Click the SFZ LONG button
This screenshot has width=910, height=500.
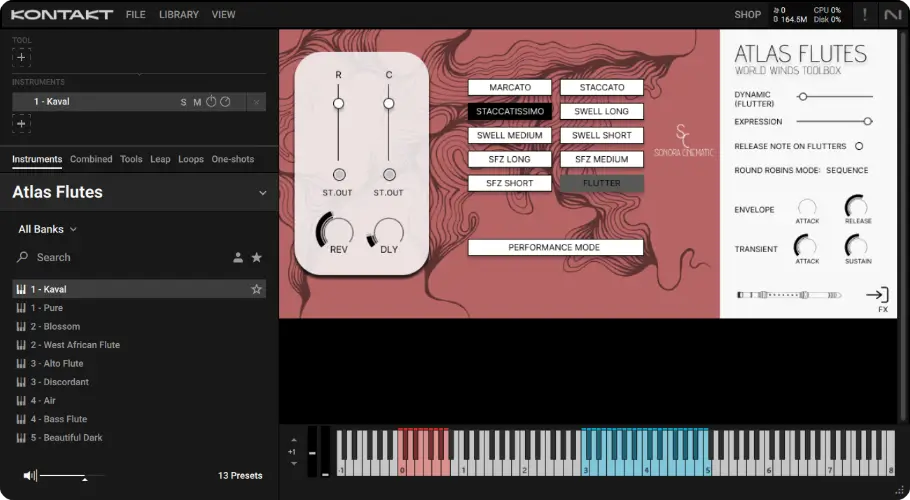point(510,160)
